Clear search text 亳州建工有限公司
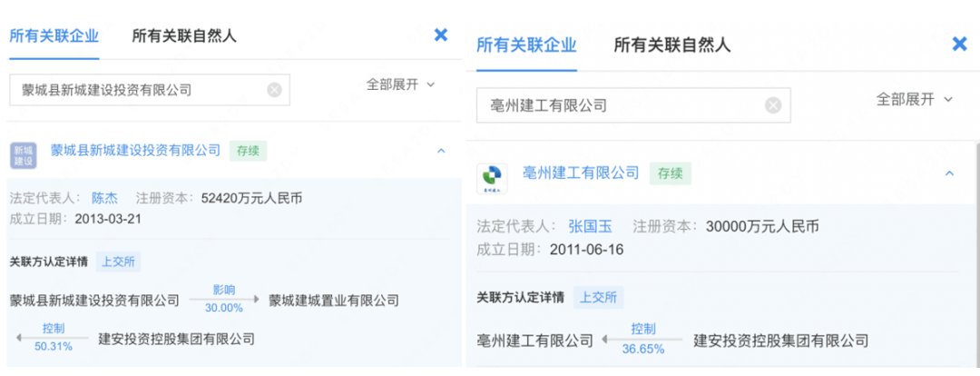The image size is (980, 376). [x=773, y=105]
